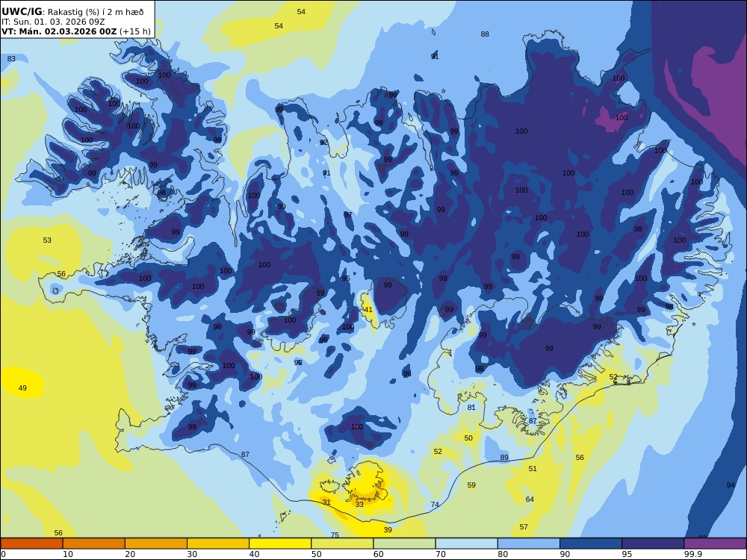Select the 51 value in the southeast
Viewport: 747px width, 560px height.
533,469
